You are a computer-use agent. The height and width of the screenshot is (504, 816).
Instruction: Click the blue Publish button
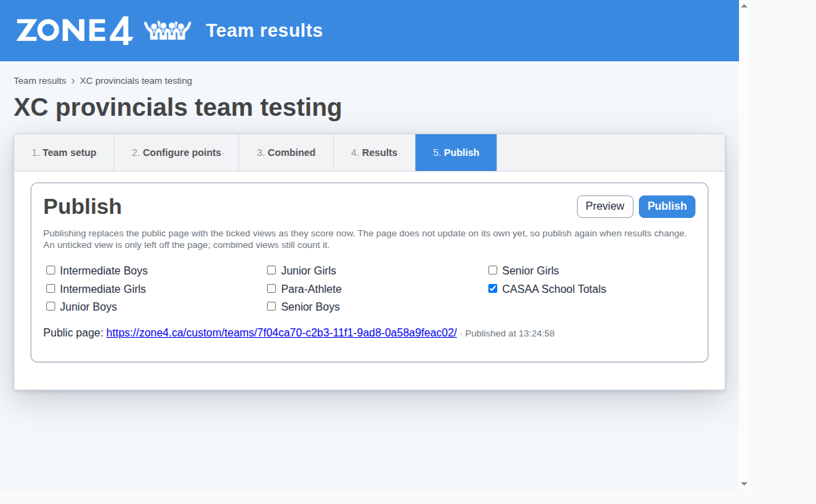coord(667,206)
